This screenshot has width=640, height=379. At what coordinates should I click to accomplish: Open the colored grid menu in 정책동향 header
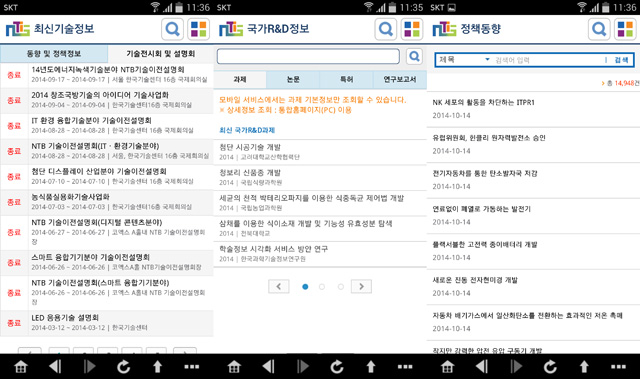(625, 29)
